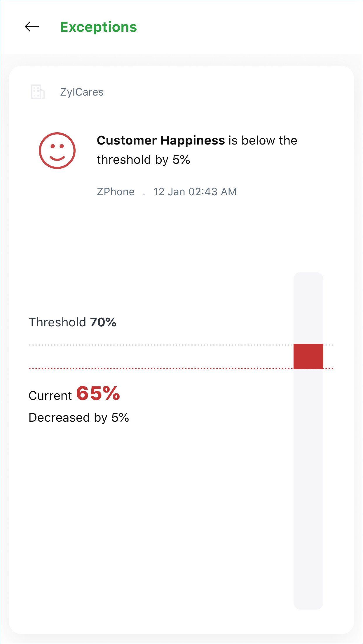Viewport: 363px width, 644px height.
Task: Click the 12 Jan 02:43 AM timestamp
Action: pos(195,192)
